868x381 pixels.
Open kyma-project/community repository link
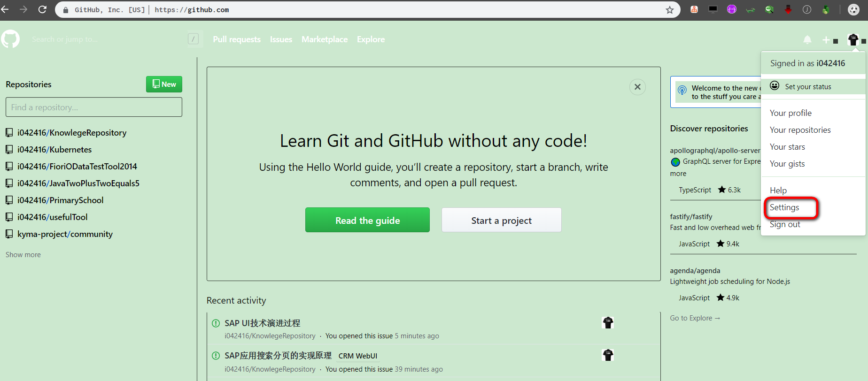tap(65, 234)
